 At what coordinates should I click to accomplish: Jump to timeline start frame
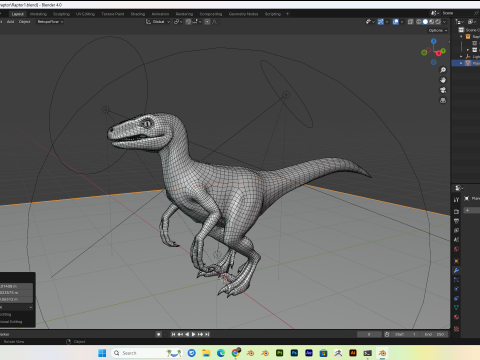pos(173,334)
